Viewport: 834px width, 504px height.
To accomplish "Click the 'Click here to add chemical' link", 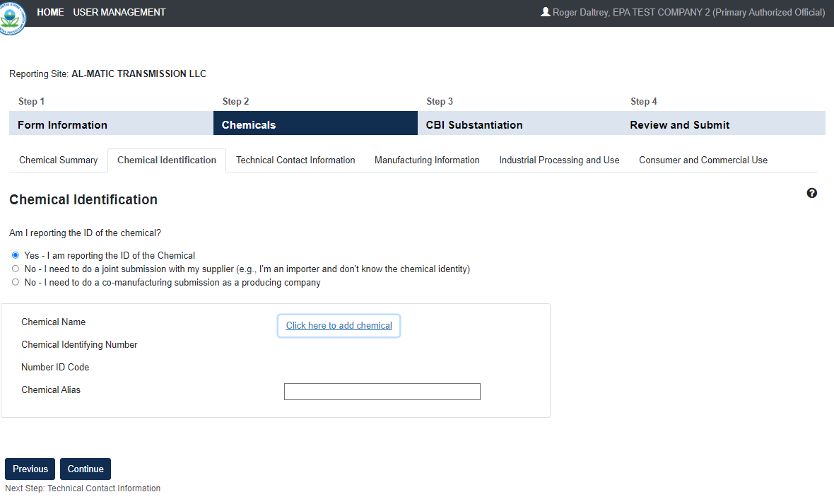I will [x=339, y=326].
